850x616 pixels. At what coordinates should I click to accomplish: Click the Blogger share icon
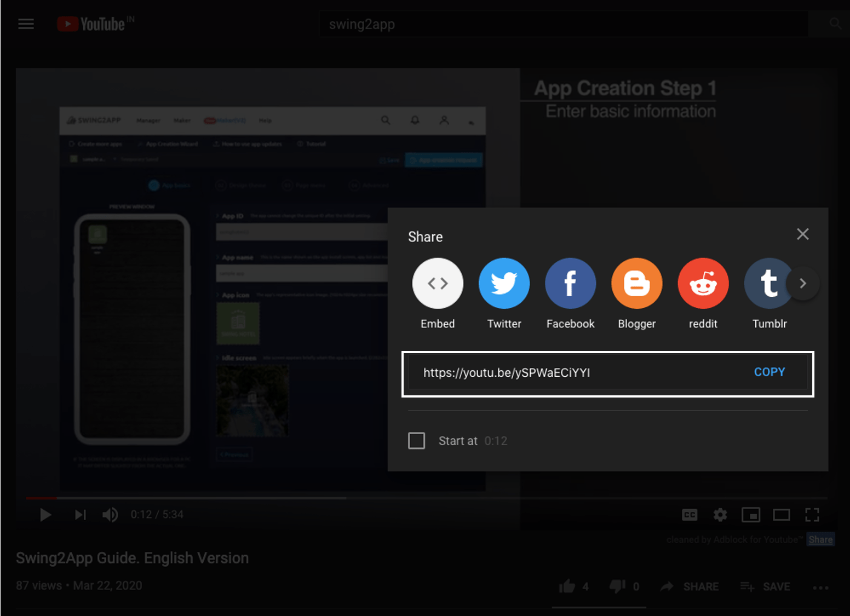coord(636,284)
